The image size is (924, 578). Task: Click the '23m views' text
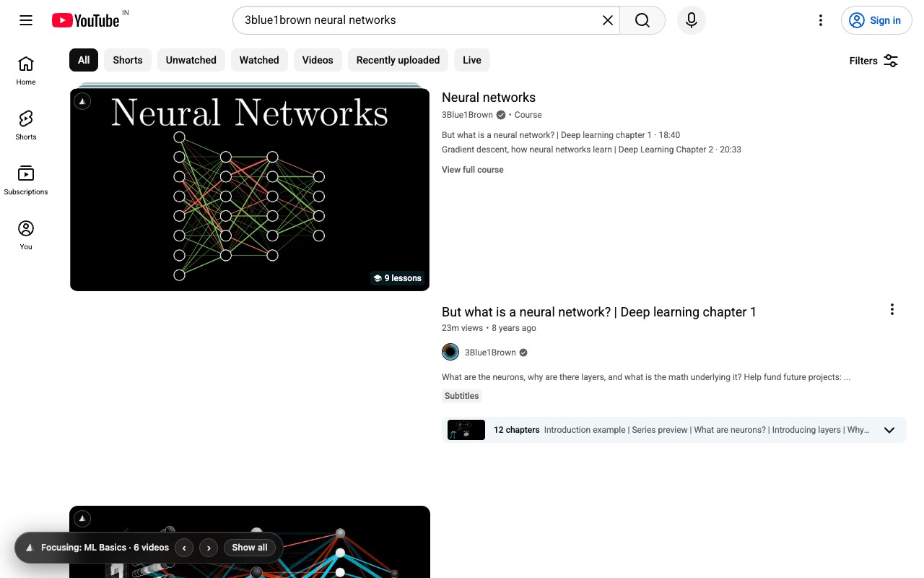(x=462, y=328)
